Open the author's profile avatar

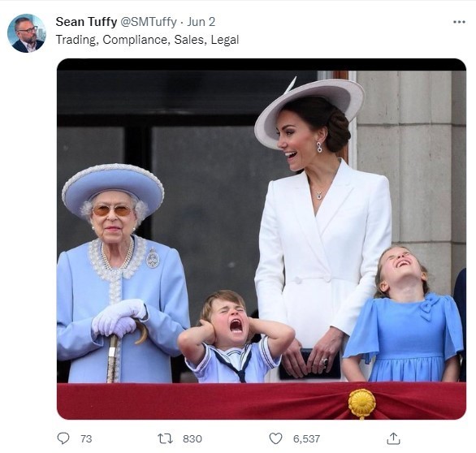(x=27, y=33)
